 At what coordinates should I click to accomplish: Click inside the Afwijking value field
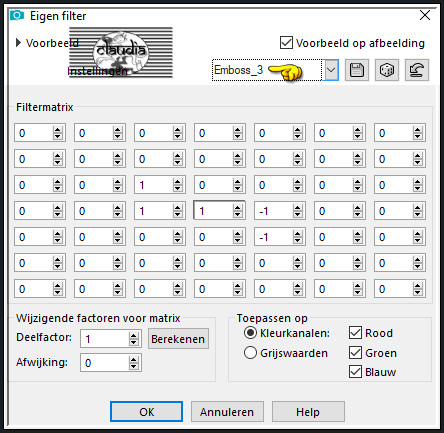(105, 363)
